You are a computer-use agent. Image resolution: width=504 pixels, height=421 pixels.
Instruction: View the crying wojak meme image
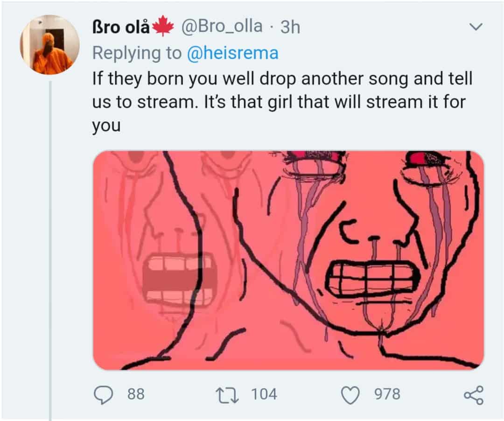tap(288, 260)
